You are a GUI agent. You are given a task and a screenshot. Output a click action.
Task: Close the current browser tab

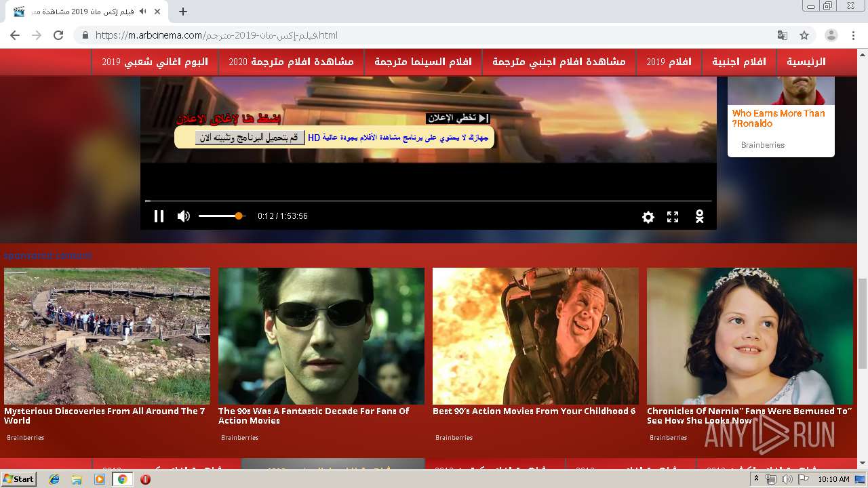click(x=158, y=12)
